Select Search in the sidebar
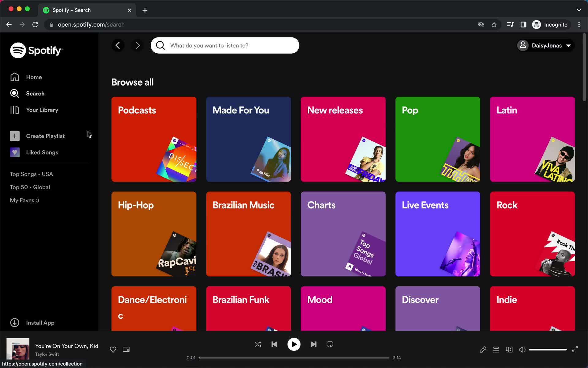This screenshot has width=588, height=368. [x=27, y=94]
